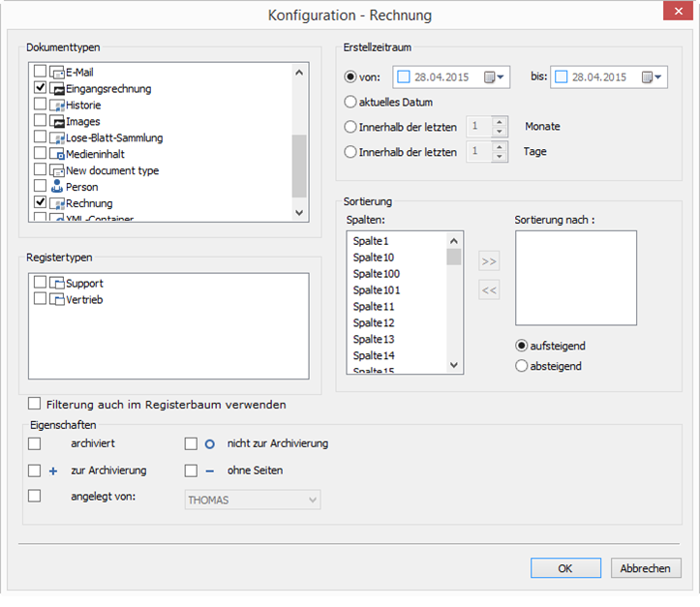
Task: Uncheck the Eingangsrechnung checkbox
Action: coord(41,89)
